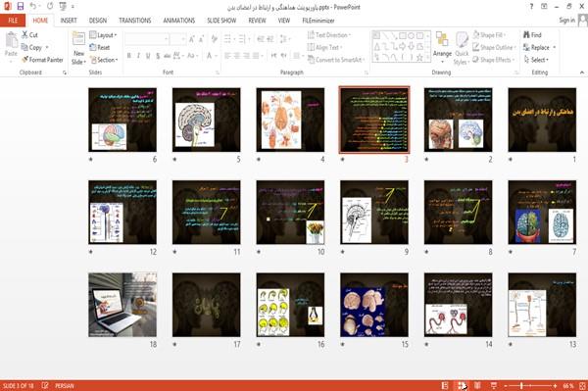Expand the Replace dropdown arrow
This screenshot has height=391, width=588.
click(x=555, y=47)
